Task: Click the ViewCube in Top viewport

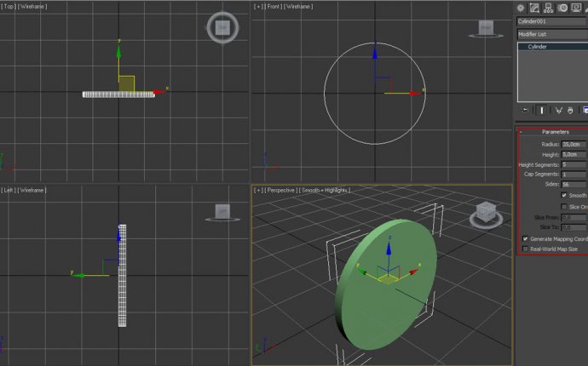Action: click(222, 27)
